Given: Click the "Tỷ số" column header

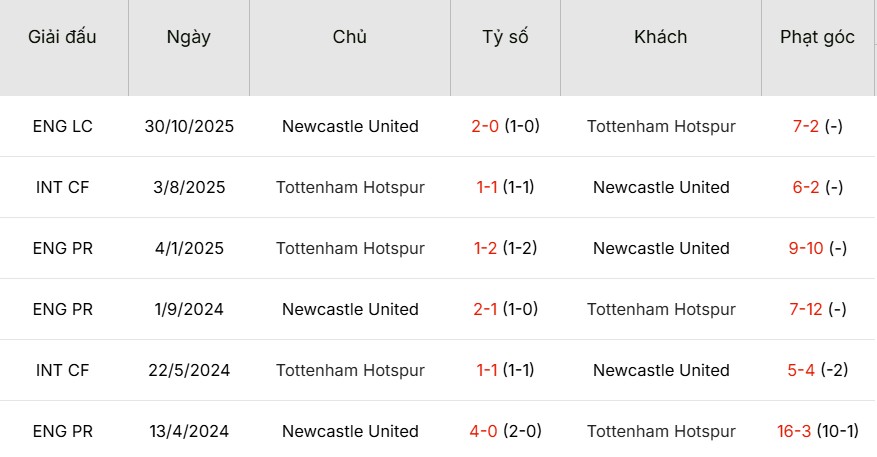Looking at the screenshot, I should (505, 38).
